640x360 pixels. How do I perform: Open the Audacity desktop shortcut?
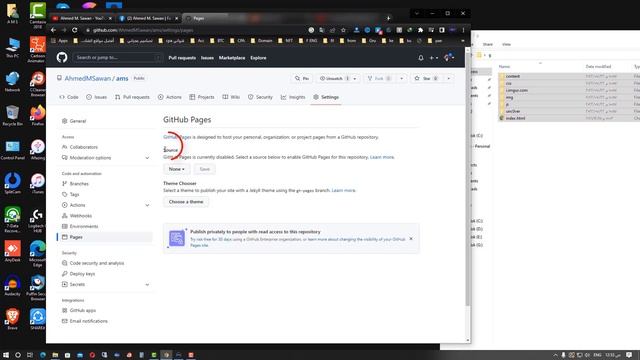(12, 285)
